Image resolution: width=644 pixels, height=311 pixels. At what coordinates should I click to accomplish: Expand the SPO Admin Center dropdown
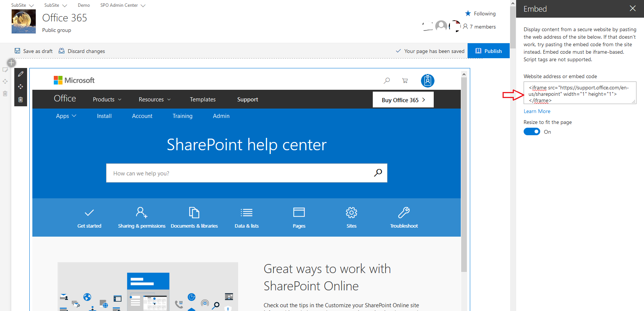pos(143,6)
